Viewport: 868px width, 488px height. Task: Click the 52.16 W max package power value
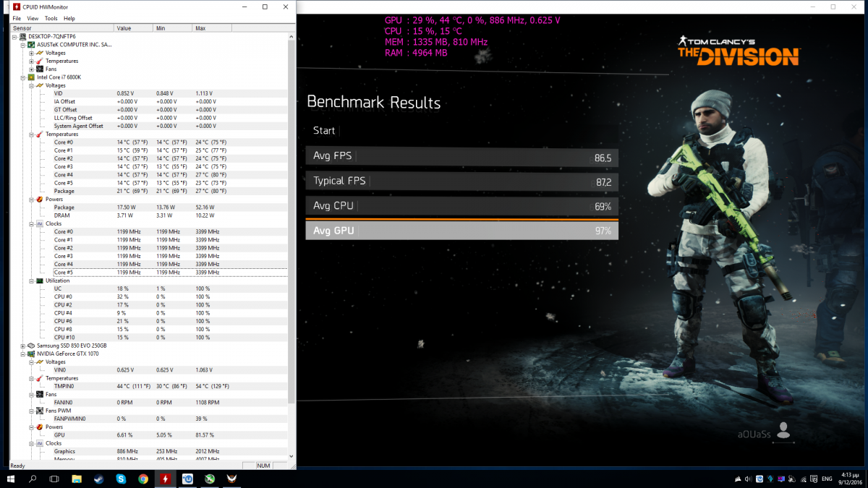coord(205,207)
